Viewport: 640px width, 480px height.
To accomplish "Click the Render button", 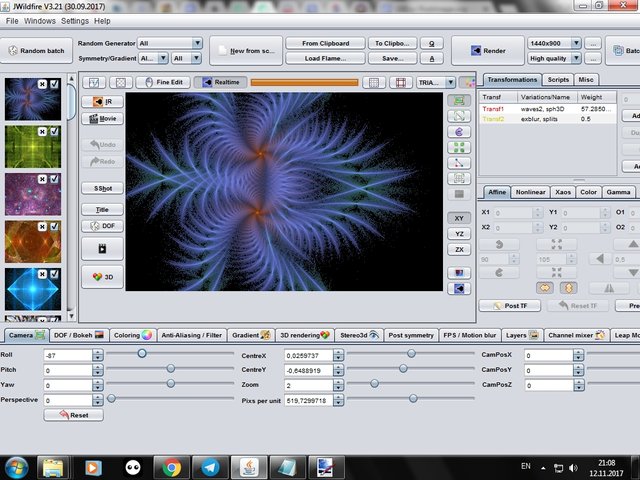I will coord(486,50).
